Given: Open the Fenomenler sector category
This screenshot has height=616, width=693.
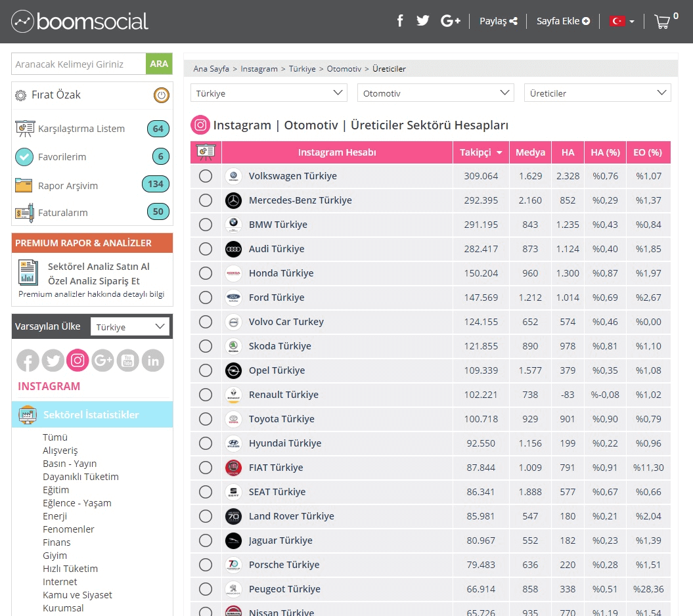Looking at the screenshot, I should (x=68, y=529).
